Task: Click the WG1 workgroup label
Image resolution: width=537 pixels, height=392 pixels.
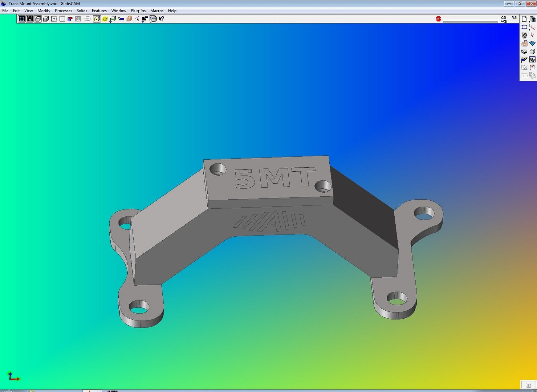Action: click(504, 22)
